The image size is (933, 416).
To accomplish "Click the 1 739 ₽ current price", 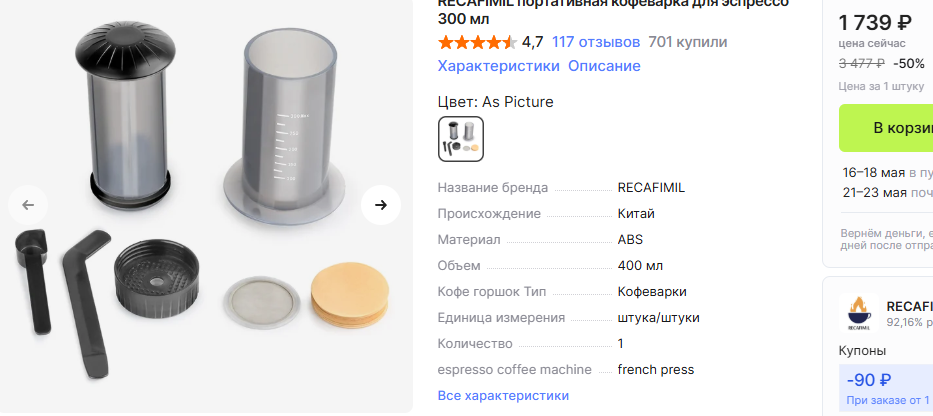I will point(874,22).
